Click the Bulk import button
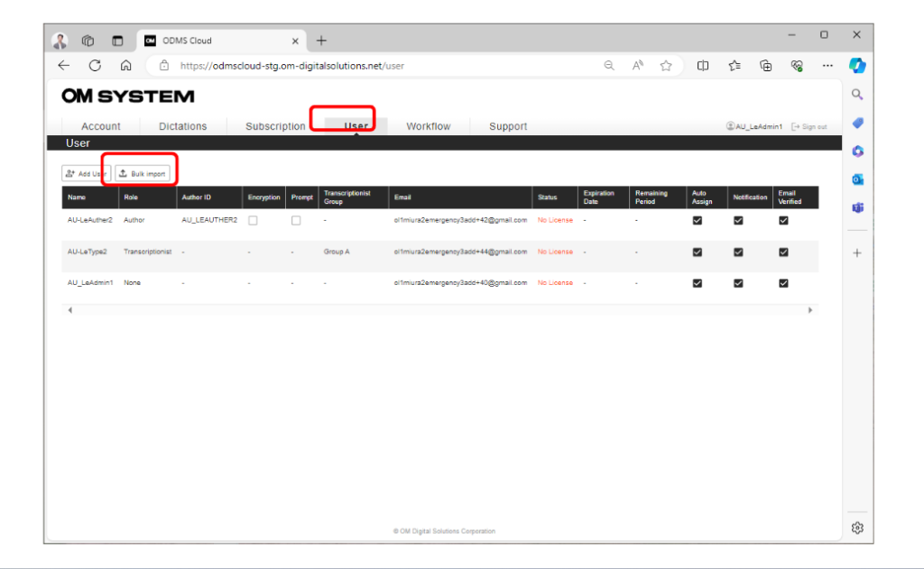The width and height of the screenshot is (924, 569). pyautogui.click(x=142, y=172)
